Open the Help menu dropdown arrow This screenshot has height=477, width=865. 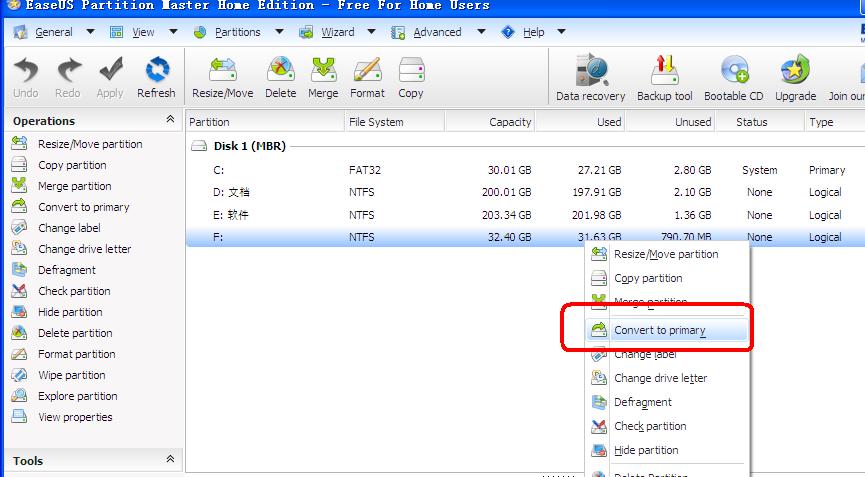tap(561, 32)
